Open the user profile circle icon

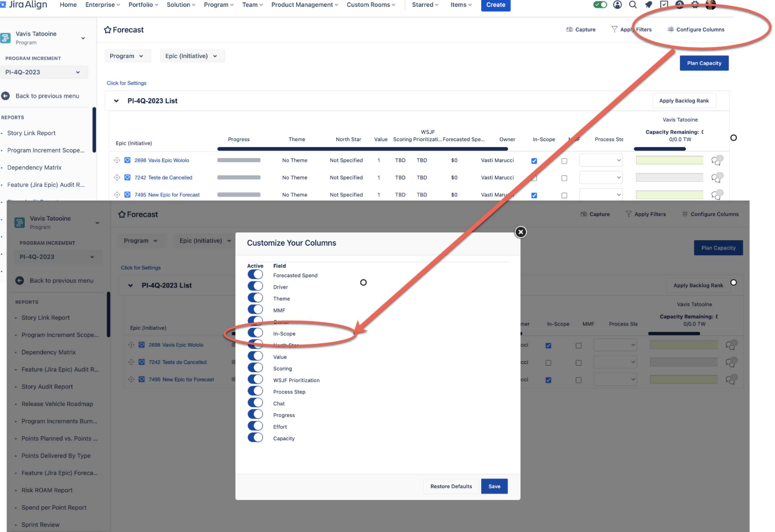[617, 5]
